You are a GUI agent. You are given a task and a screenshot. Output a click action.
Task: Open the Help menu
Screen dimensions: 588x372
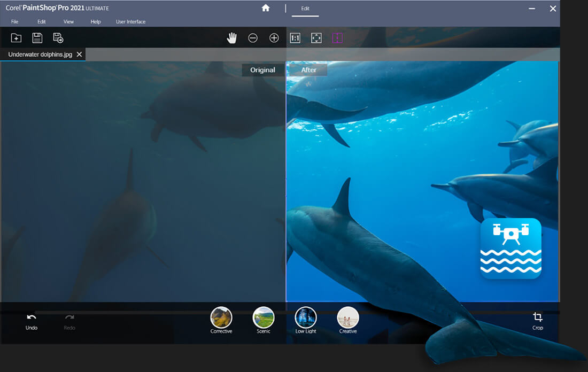(96, 22)
